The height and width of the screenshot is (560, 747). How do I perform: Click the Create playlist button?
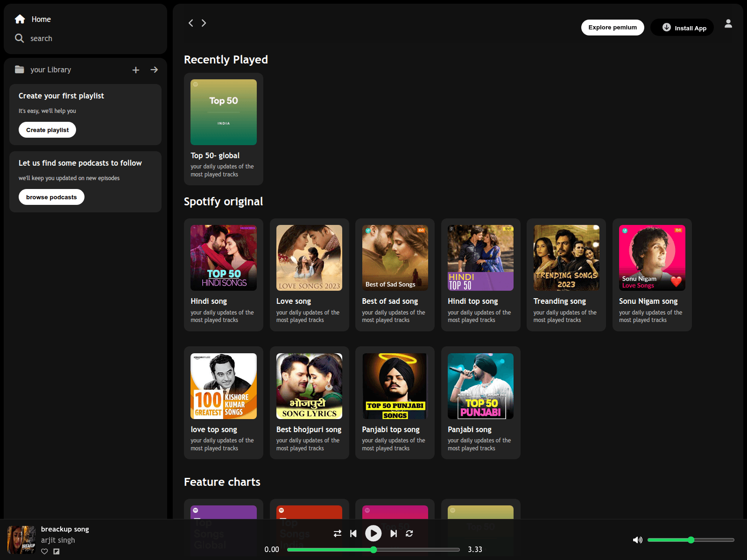pos(47,130)
